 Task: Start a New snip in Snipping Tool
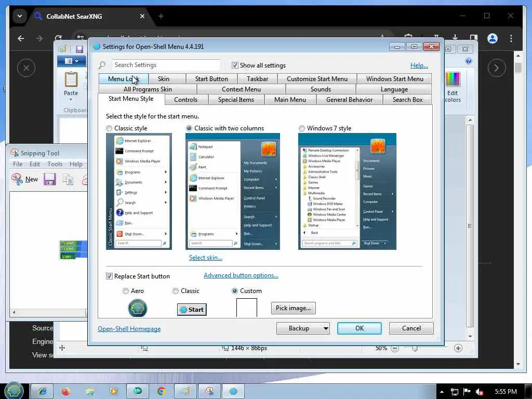[x=25, y=179]
